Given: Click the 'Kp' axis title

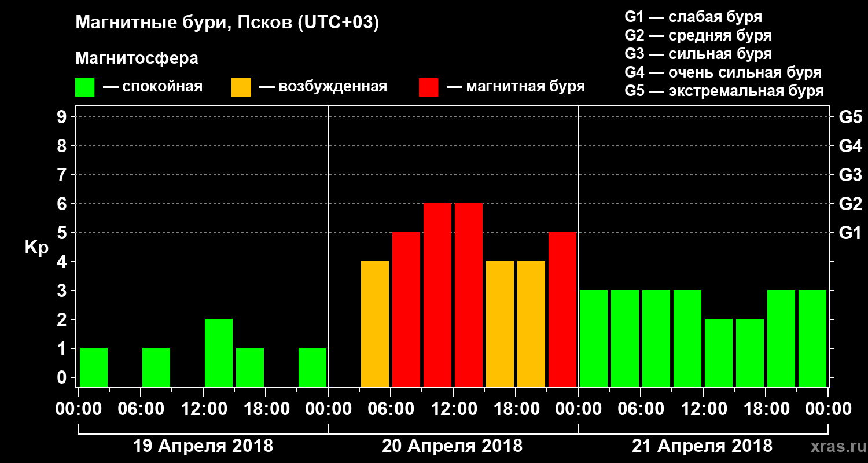Looking at the screenshot, I should point(36,248).
